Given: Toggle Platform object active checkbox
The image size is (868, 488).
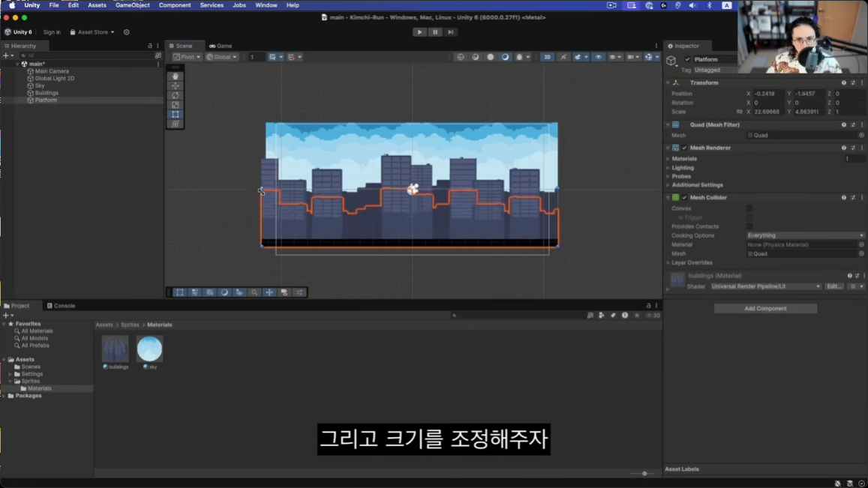Looking at the screenshot, I should (x=687, y=59).
